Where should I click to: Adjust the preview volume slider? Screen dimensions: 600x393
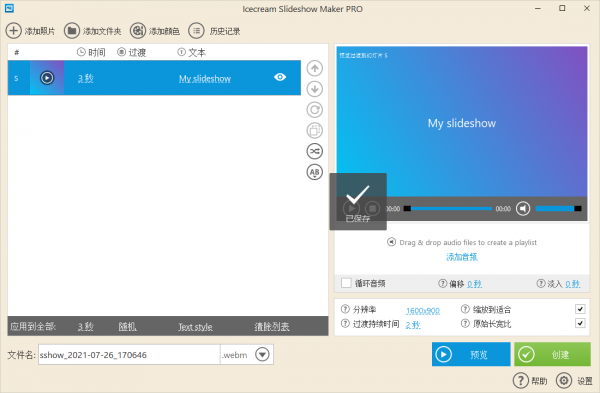point(558,209)
